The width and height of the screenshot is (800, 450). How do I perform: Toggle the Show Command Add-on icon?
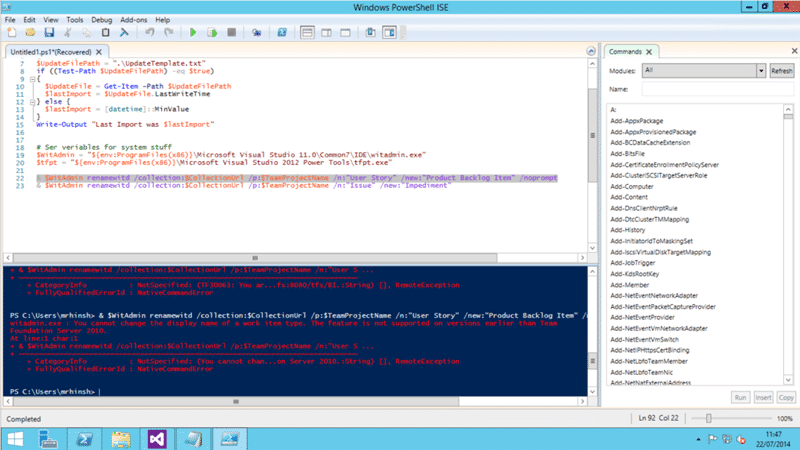click(389, 33)
